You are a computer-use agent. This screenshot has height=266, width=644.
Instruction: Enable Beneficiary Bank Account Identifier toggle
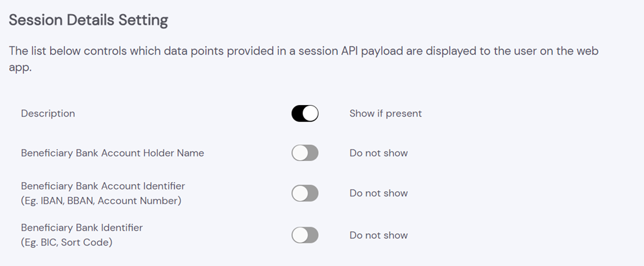(x=305, y=193)
